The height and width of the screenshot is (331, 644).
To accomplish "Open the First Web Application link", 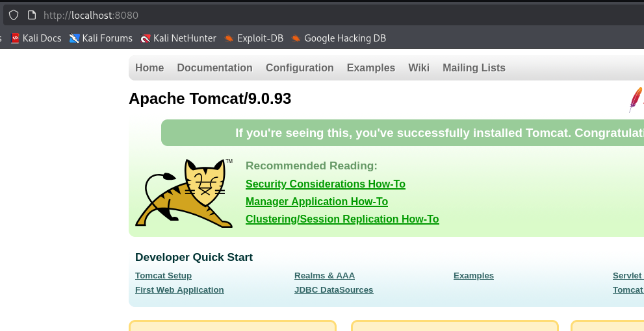I will point(179,290).
